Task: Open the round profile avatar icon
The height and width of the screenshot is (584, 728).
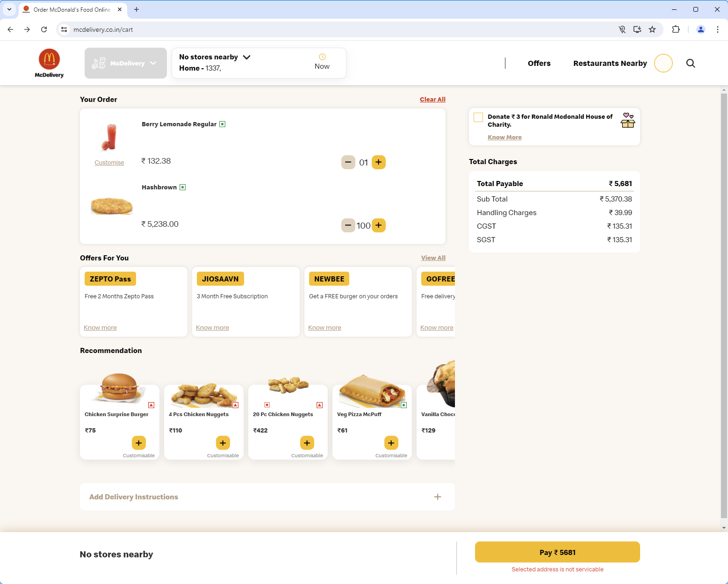Action: (663, 63)
